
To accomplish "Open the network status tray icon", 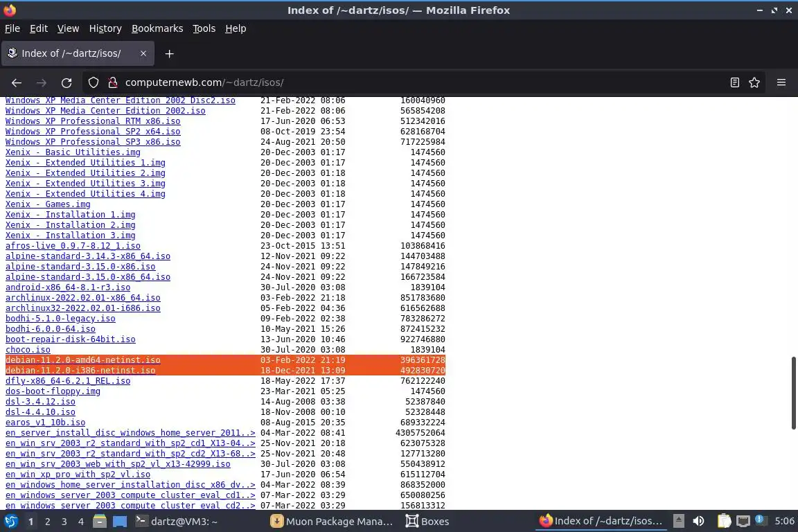I will (743, 521).
